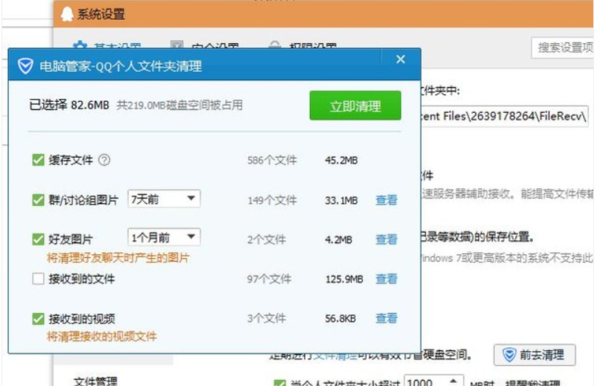Click the QQ penguin icon in 系统设置 title

67,15
